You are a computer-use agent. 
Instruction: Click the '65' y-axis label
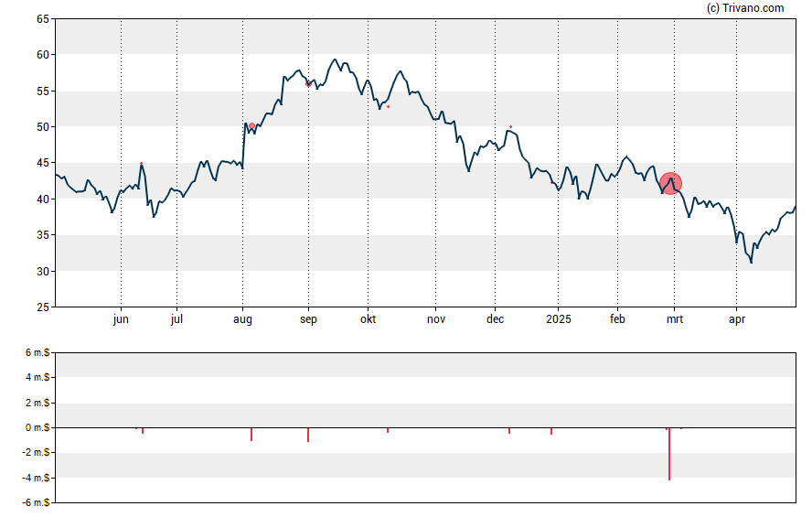pyautogui.click(x=43, y=19)
